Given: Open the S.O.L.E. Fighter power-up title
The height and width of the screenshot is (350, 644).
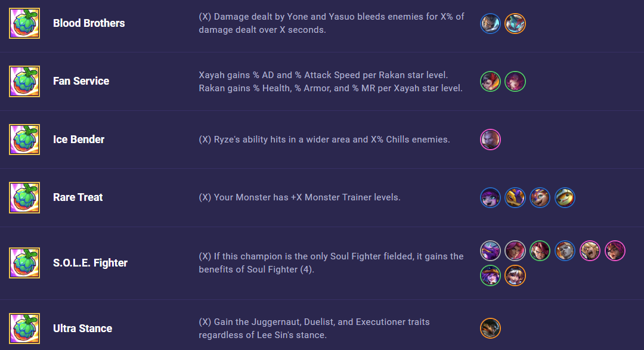Looking at the screenshot, I should pyautogui.click(x=90, y=263).
